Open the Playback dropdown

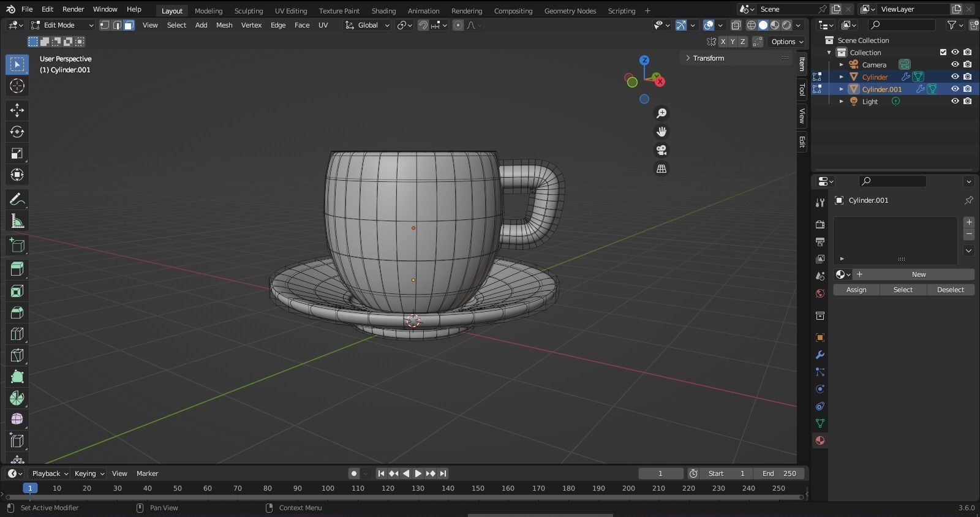point(50,474)
